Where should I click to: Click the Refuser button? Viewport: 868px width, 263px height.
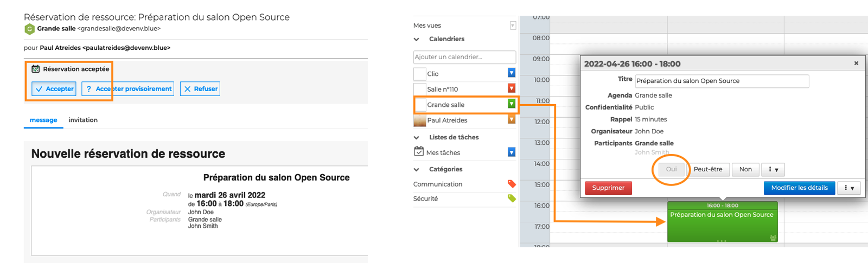pos(200,89)
